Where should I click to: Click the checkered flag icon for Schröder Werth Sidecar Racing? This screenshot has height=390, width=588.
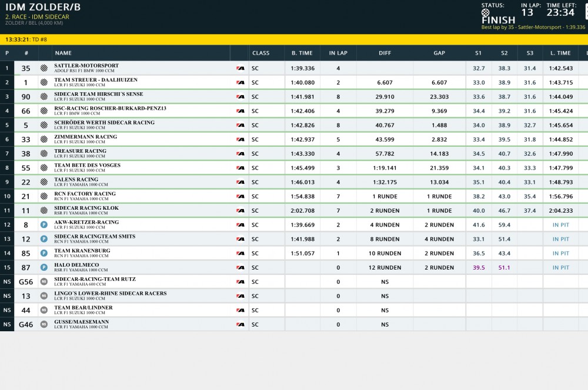pos(44,125)
